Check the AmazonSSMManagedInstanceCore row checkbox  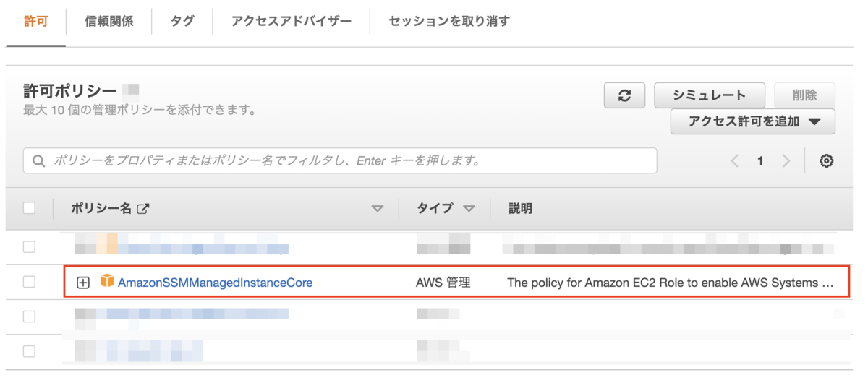29,282
